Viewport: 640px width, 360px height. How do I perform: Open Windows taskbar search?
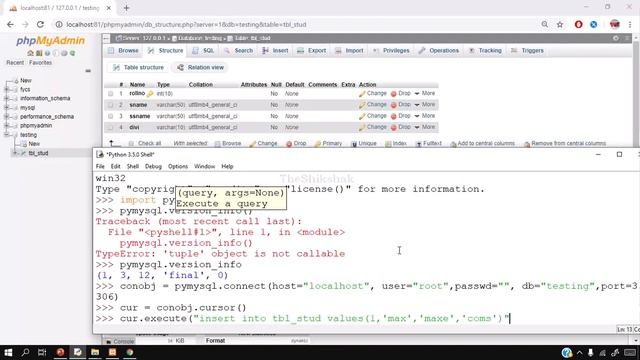pos(25,352)
